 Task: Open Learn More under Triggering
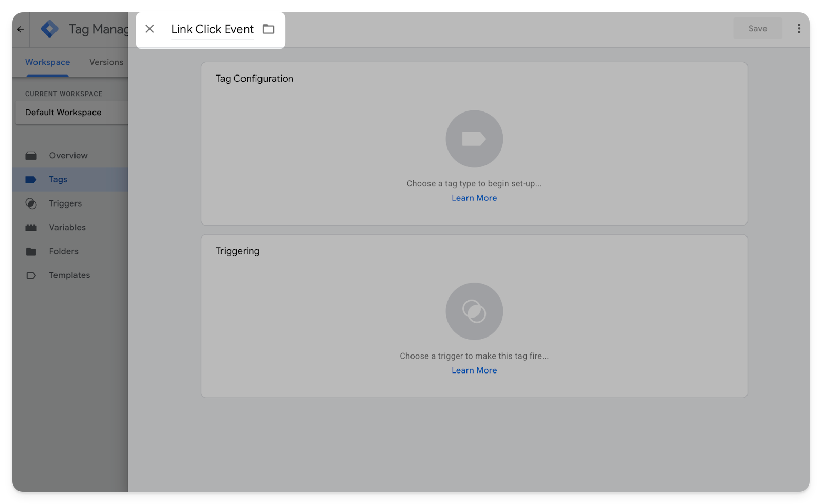tap(474, 370)
